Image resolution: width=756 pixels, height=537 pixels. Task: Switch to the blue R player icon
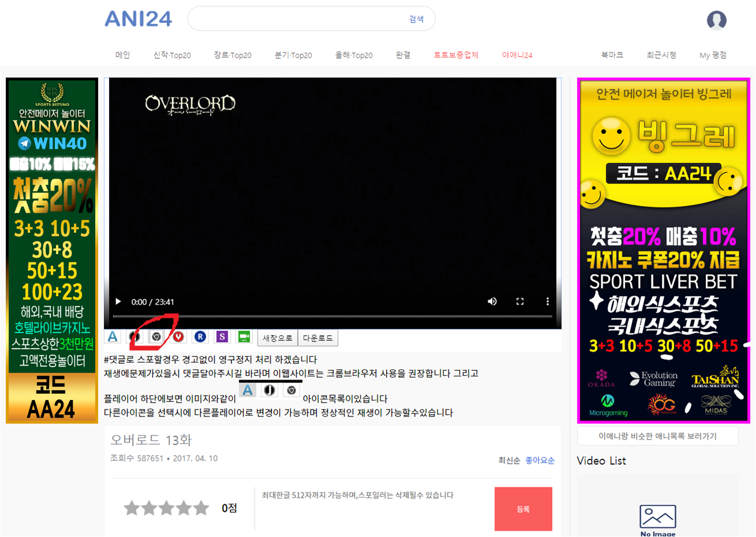pos(200,336)
